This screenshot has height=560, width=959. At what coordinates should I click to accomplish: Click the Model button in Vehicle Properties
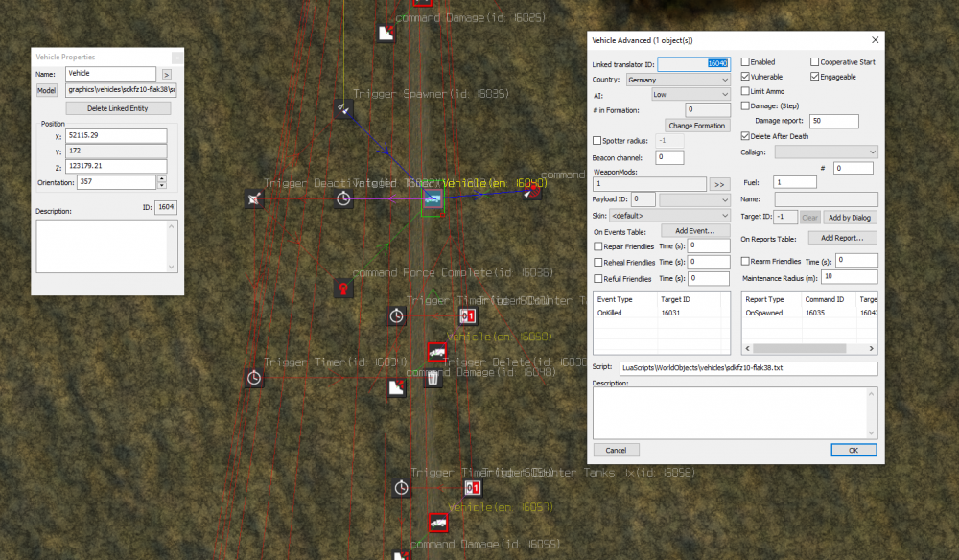pyautogui.click(x=46, y=90)
